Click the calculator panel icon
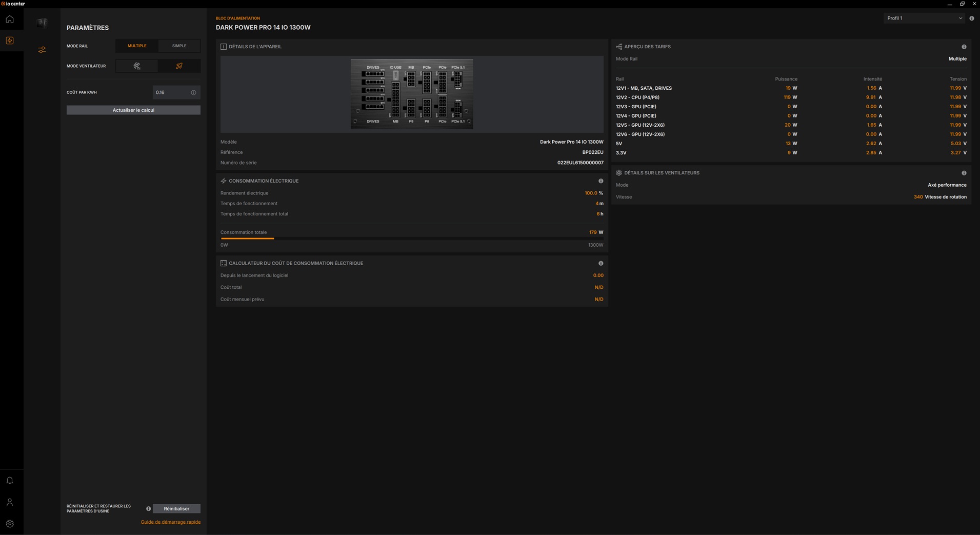Screen dimensions: 980x535 pos(224,263)
